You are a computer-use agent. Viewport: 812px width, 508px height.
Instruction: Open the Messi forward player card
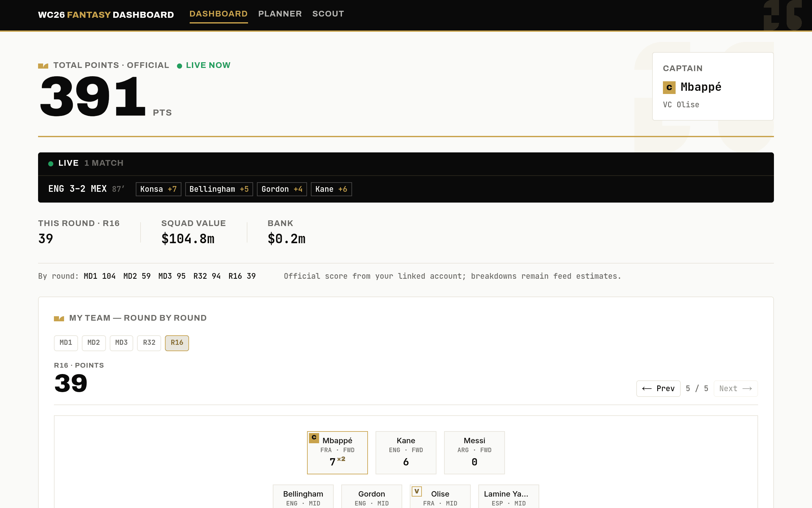pos(474,452)
